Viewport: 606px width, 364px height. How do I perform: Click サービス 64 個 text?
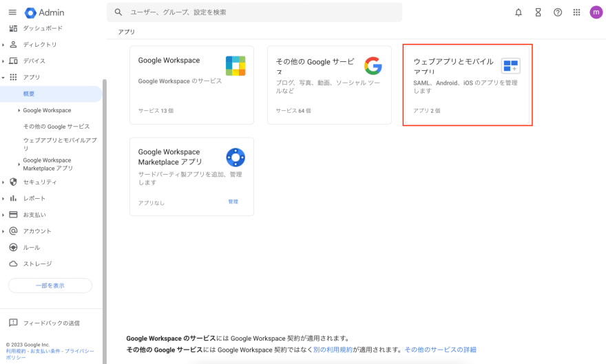pos(293,111)
